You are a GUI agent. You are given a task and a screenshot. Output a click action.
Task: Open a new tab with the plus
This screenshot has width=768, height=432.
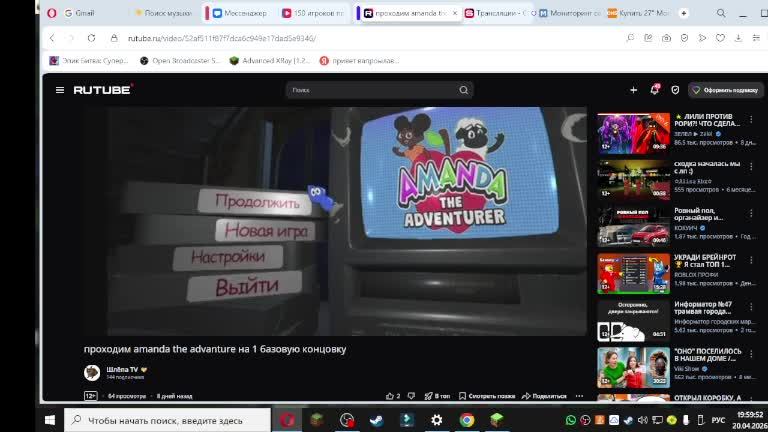[x=684, y=13]
